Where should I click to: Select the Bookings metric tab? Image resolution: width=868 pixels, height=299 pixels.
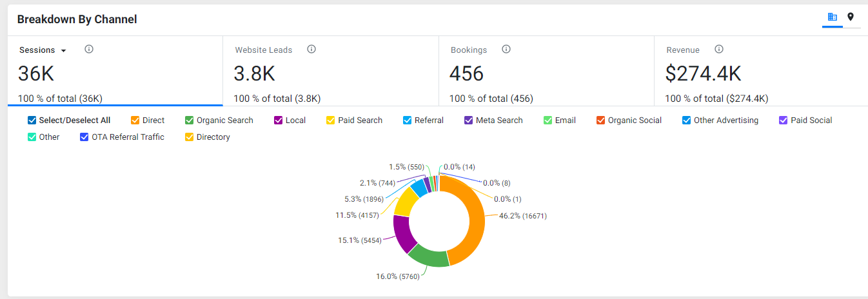click(x=546, y=71)
